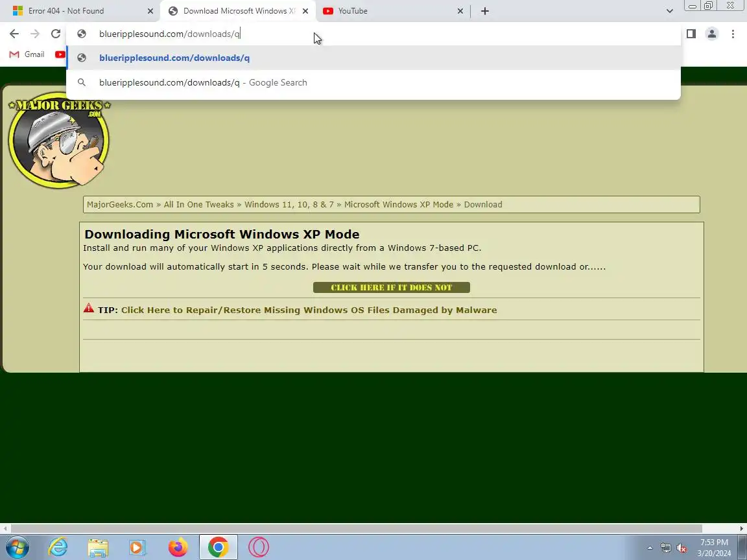Open Windows Media Player from taskbar

[x=137, y=547]
